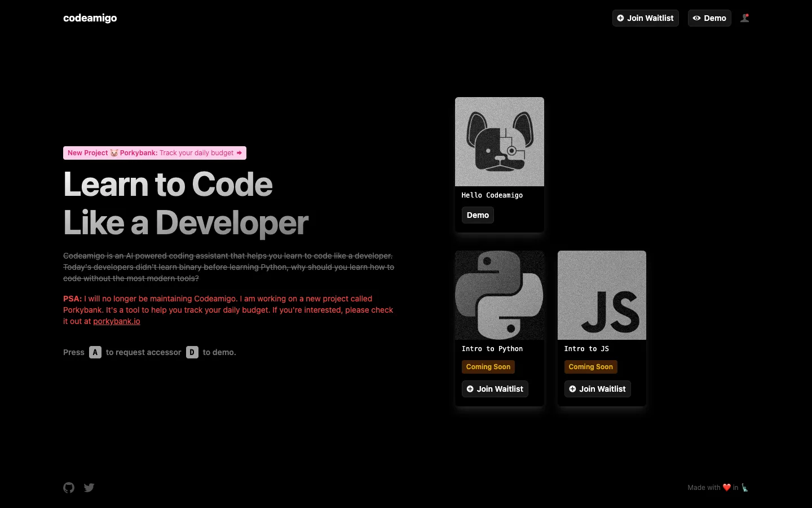Image resolution: width=812 pixels, height=508 pixels.
Task: Click the Demo button in header
Action: (x=709, y=18)
